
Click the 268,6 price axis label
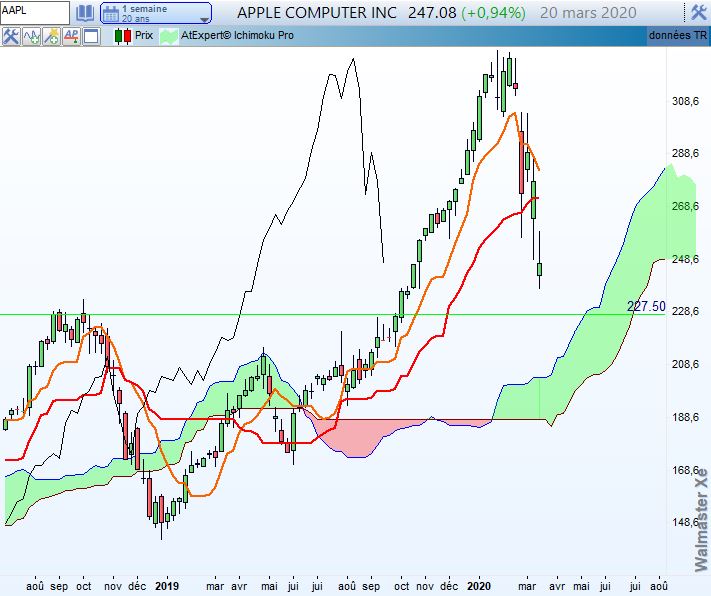(x=685, y=206)
